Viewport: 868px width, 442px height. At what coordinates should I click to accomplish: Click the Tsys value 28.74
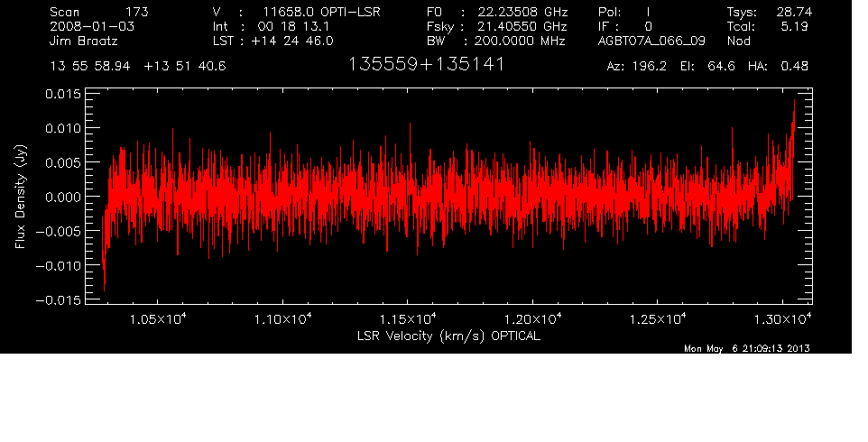[794, 12]
